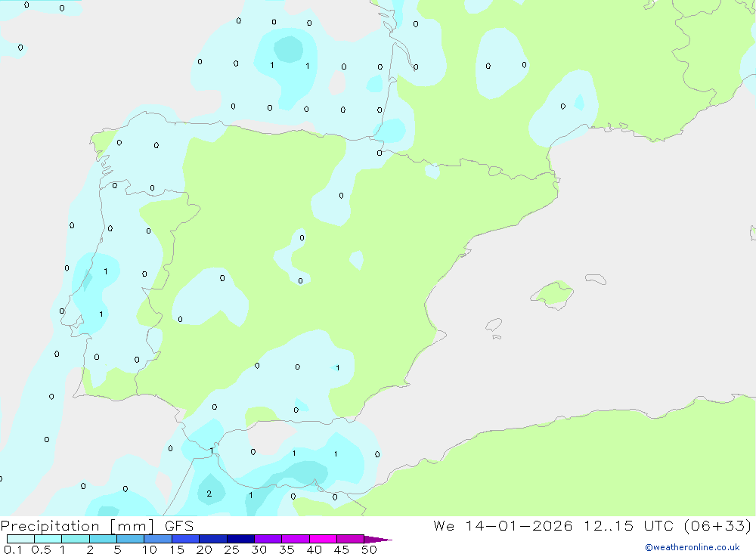Select the 10–15 mm blue swatch
This screenshot has width=756, height=554.
coord(158,539)
